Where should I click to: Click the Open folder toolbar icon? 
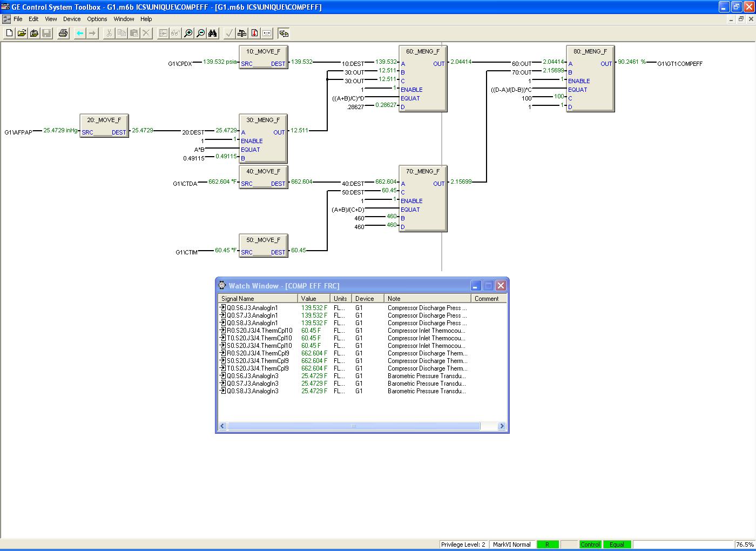click(x=22, y=33)
